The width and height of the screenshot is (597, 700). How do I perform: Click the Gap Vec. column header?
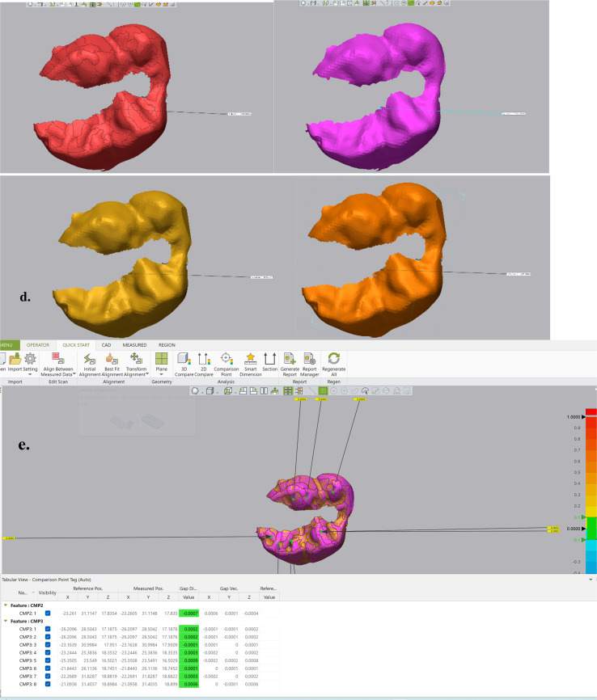(x=229, y=588)
